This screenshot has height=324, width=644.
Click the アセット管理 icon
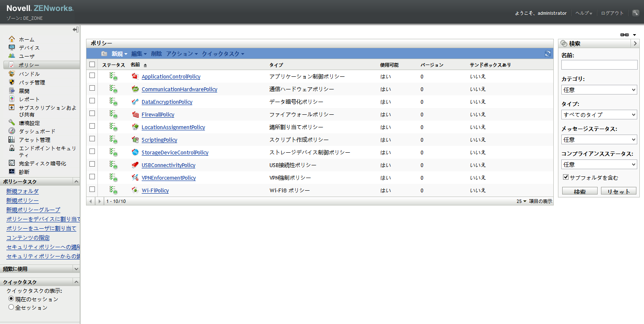coord(12,140)
